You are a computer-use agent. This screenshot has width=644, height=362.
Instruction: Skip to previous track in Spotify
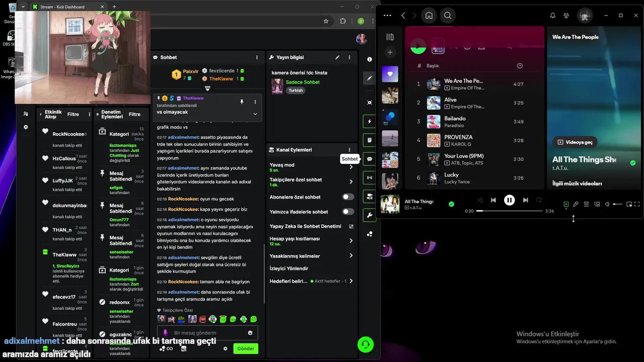494,200
